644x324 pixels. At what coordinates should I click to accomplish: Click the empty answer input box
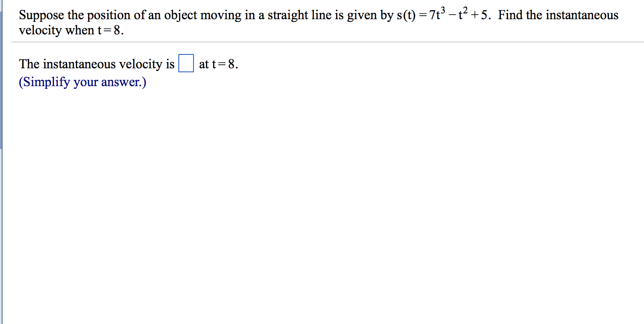(186, 63)
